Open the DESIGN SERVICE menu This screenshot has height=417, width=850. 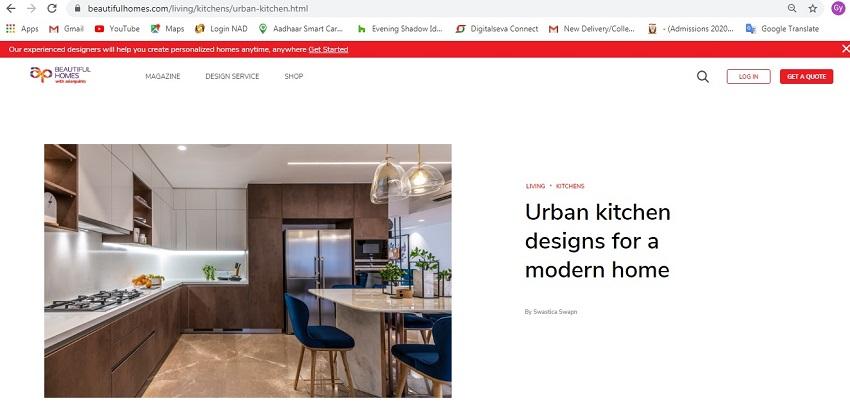[x=232, y=76]
